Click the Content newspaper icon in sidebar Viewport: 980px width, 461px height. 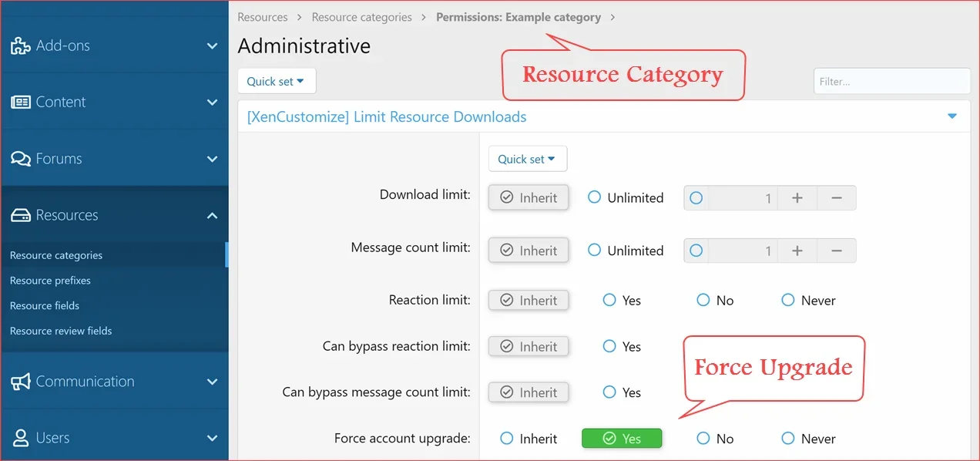20,103
